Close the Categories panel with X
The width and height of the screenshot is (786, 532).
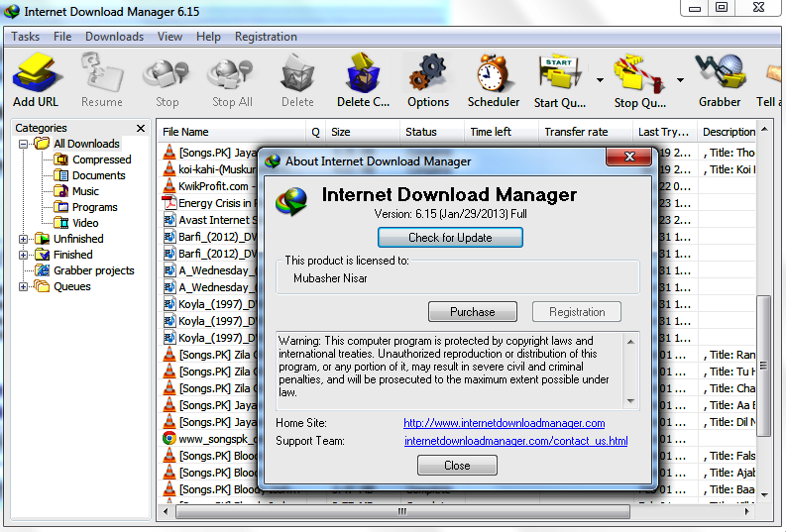pyautogui.click(x=141, y=128)
